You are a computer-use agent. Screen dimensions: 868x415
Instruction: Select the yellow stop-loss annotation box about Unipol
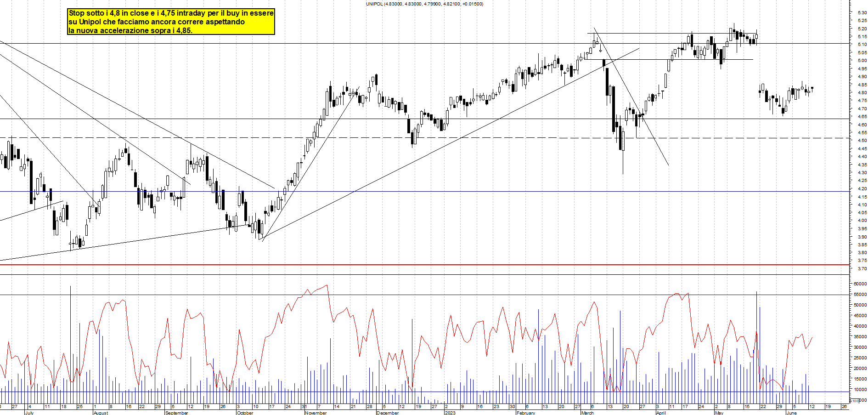pyautogui.click(x=171, y=22)
